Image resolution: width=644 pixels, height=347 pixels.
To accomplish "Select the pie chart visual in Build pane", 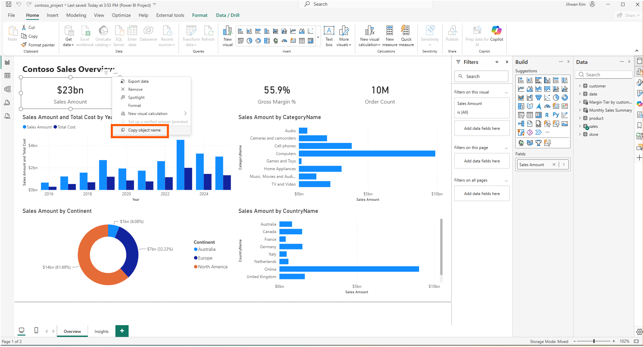I will (x=556, y=98).
